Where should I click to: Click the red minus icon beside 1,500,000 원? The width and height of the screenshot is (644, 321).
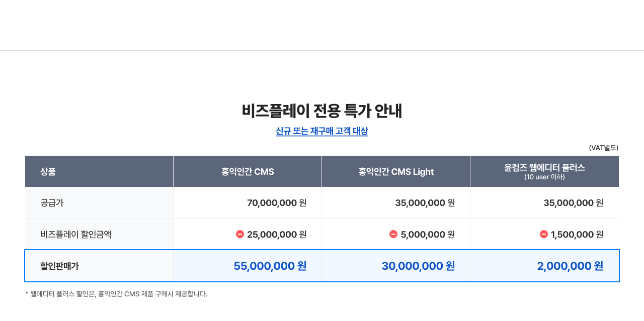(544, 234)
